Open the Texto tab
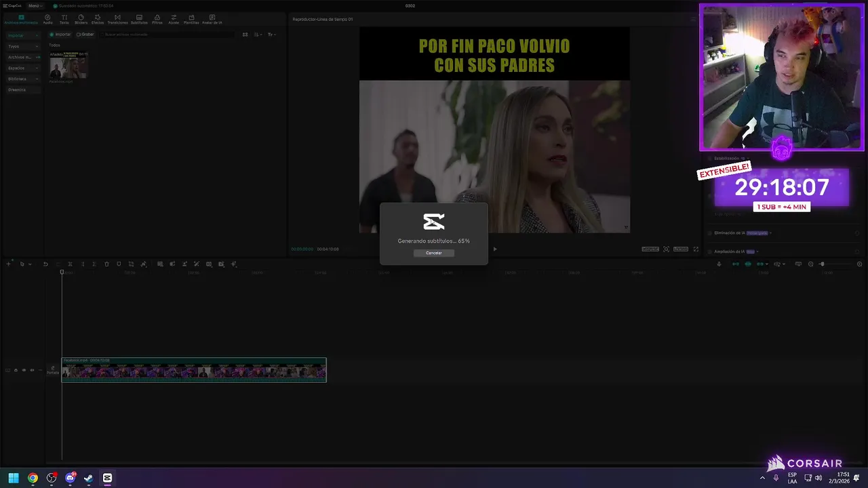This screenshot has width=868, height=488. tap(64, 19)
